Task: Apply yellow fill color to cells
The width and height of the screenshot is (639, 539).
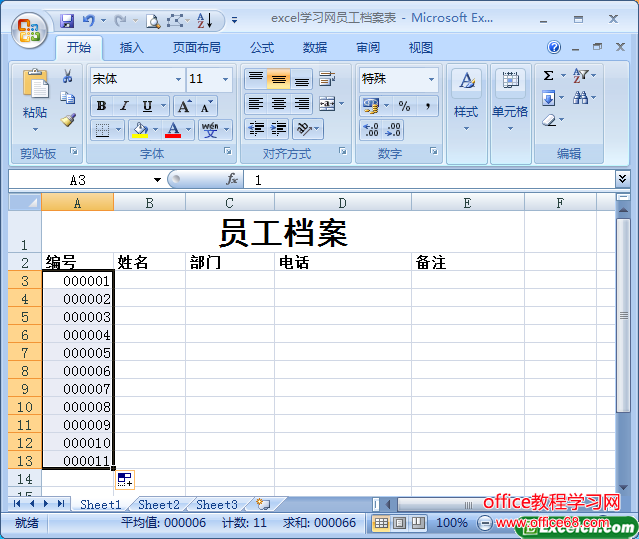Action: tap(141, 130)
